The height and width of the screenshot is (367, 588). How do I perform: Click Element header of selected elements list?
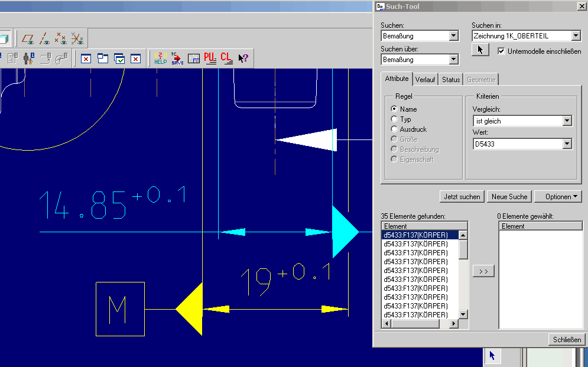[541, 226]
